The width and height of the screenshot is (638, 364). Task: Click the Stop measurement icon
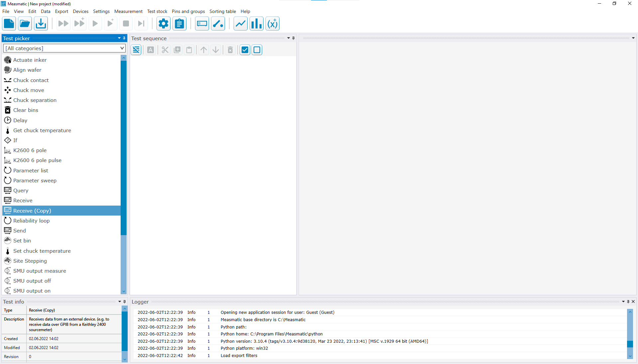click(126, 24)
